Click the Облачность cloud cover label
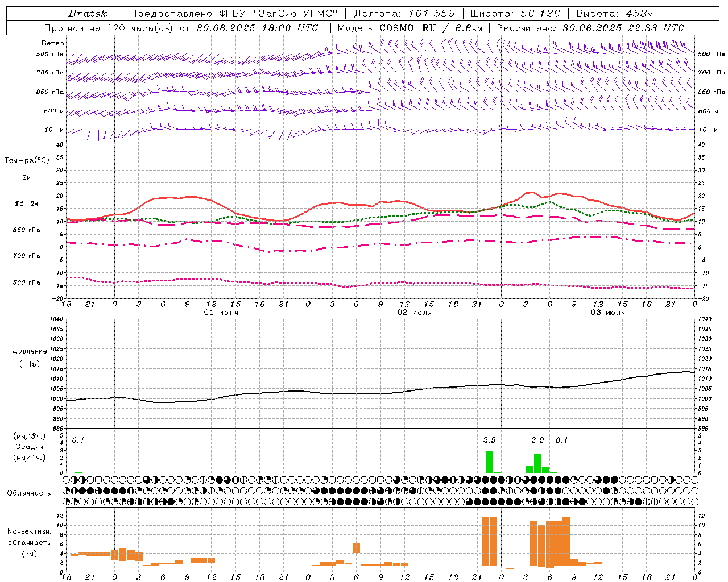728x582 pixels. [x=29, y=493]
